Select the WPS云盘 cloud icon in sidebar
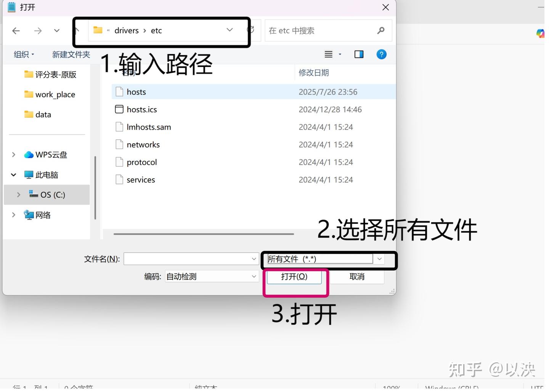Screen dimensions: 549x392 pyautogui.click(x=29, y=155)
